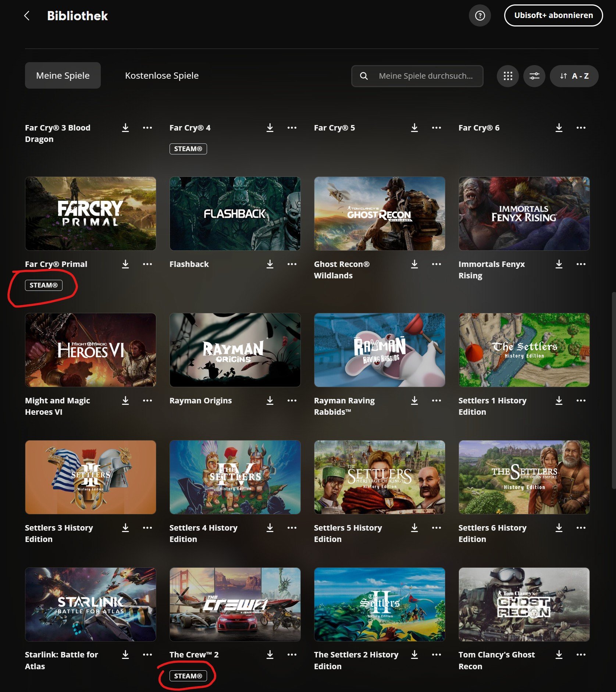Go back using the arrow beside Bibliothek
This screenshot has height=692, width=616.
point(27,16)
